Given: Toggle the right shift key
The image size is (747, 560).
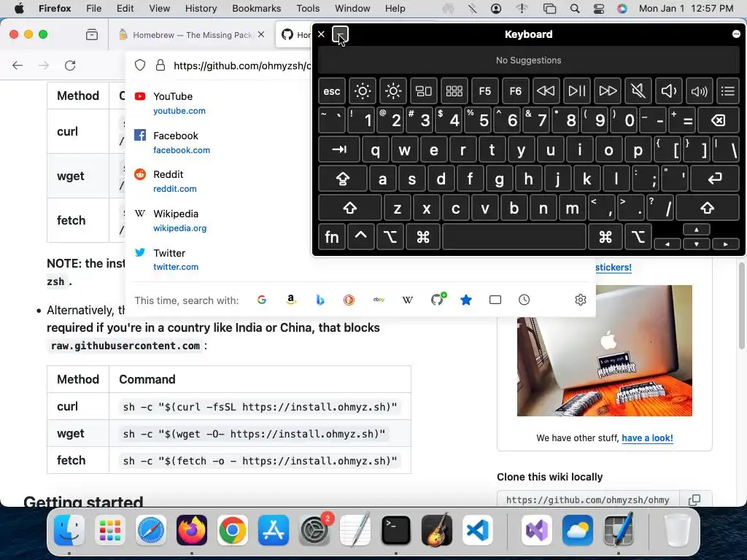Looking at the screenshot, I should click(708, 208).
